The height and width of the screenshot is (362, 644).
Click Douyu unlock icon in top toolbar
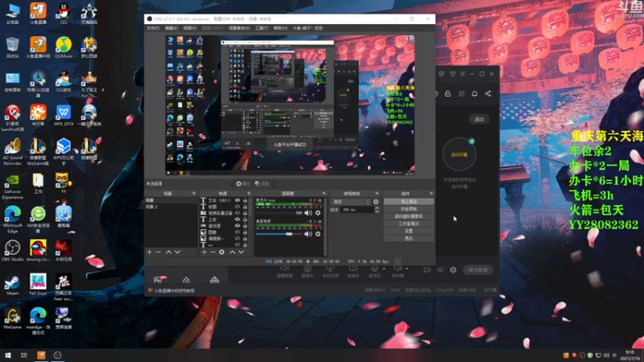pos(448,93)
